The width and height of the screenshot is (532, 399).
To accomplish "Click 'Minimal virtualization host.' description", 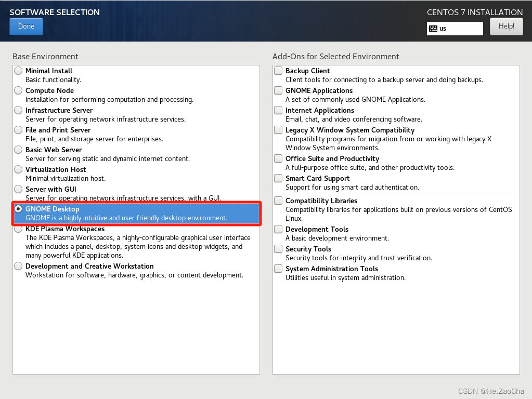I will click(x=66, y=178).
